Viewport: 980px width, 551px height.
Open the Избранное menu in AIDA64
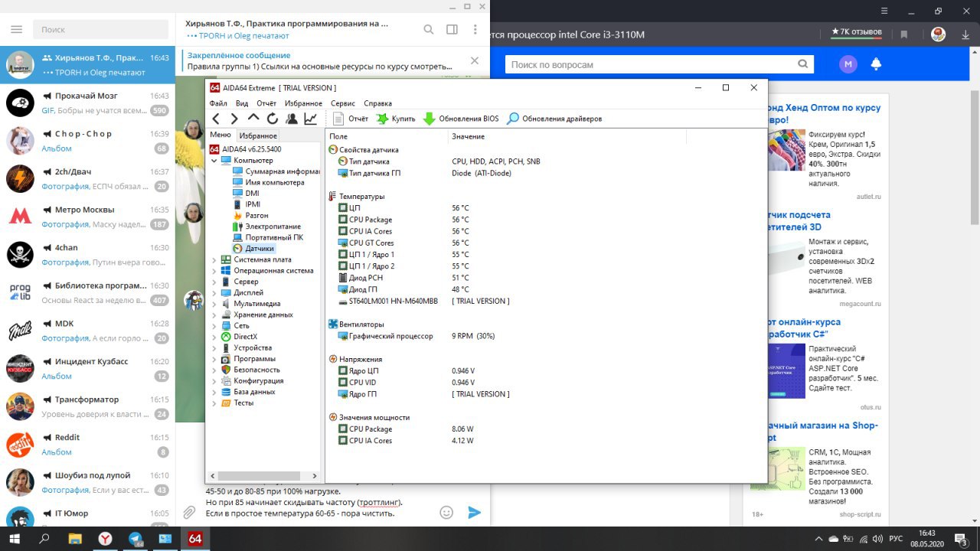(x=303, y=103)
